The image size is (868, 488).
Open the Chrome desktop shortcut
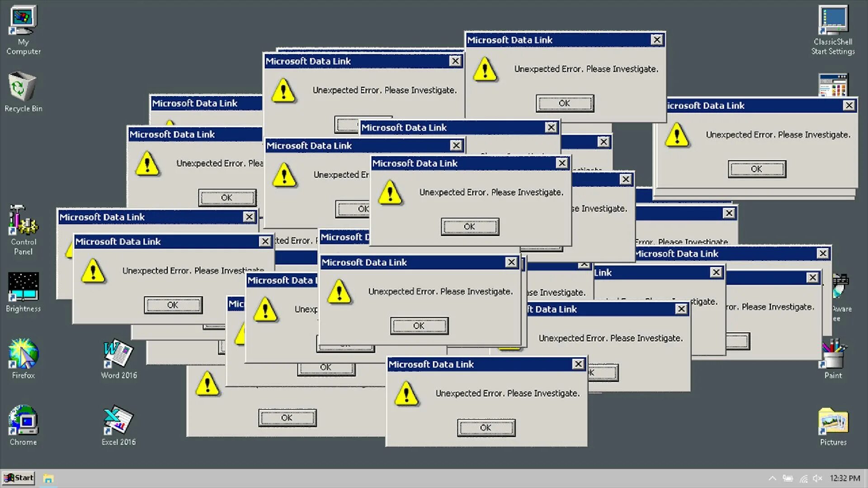(23, 420)
